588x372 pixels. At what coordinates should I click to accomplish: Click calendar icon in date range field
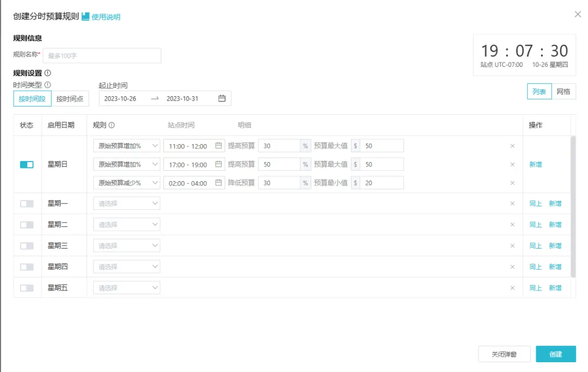[222, 98]
